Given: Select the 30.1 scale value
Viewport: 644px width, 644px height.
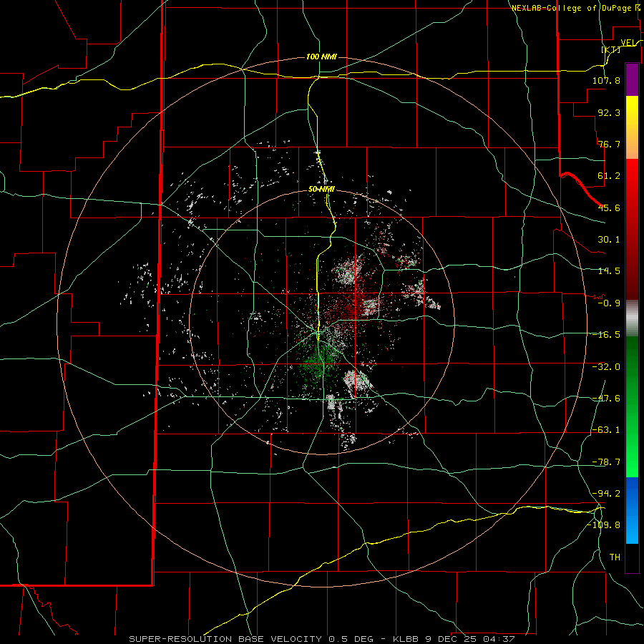Looking at the screenshot, I should coord(609,240).
